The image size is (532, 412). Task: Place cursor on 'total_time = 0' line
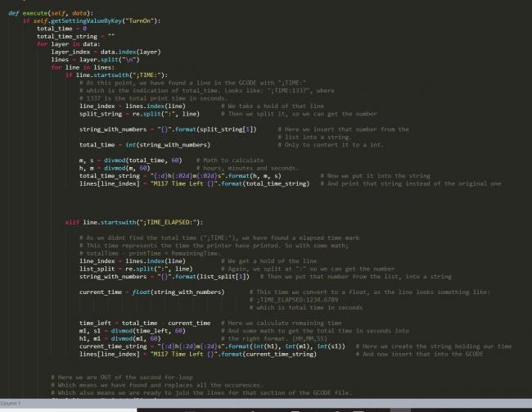point(62,28)
